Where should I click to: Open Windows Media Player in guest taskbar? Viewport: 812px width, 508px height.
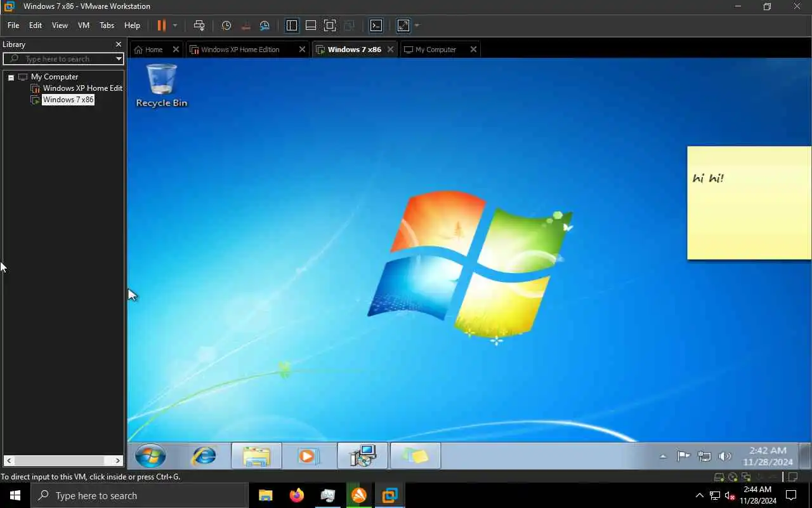[x=308, y=456]
